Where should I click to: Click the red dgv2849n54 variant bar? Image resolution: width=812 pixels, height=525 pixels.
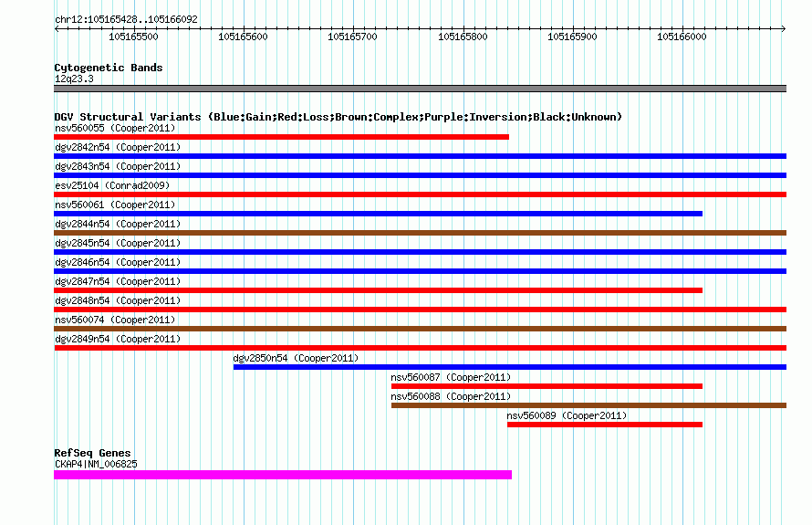point(420,348)
